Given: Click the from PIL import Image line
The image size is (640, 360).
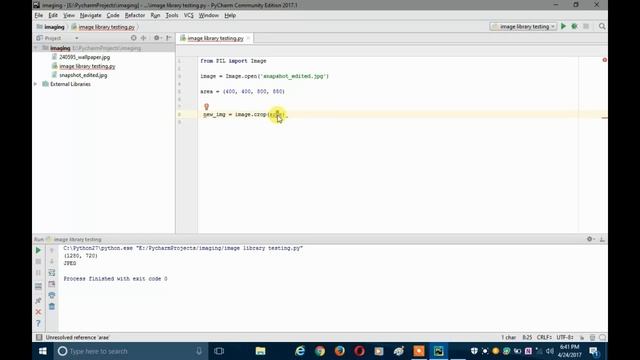Looking at the screenshot, I should point(233,61).
